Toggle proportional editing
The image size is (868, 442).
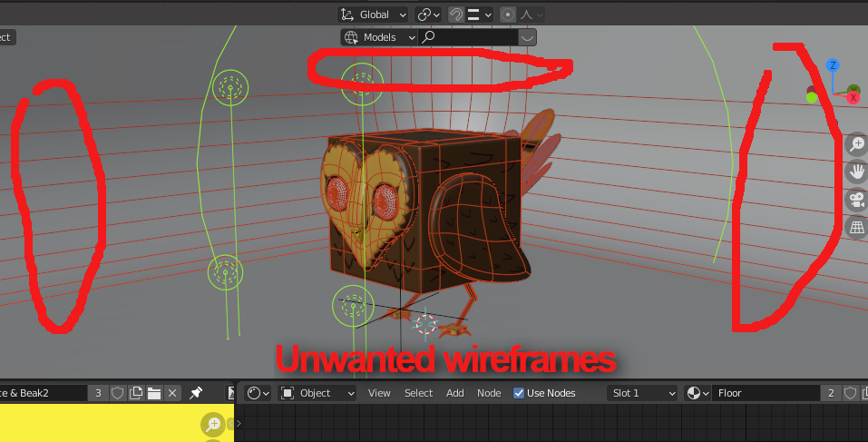[x=508, y=15]
